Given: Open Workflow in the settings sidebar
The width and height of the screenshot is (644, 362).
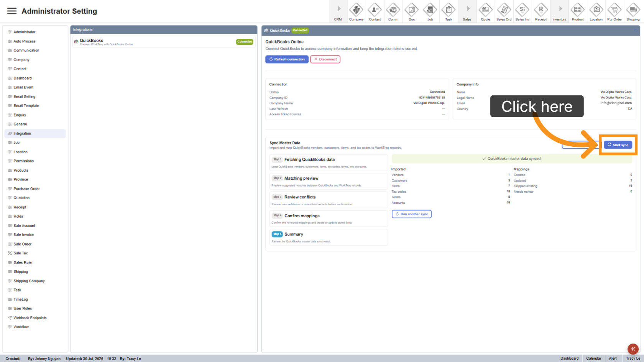Looking at the screenshot, I should coord(35,327).
